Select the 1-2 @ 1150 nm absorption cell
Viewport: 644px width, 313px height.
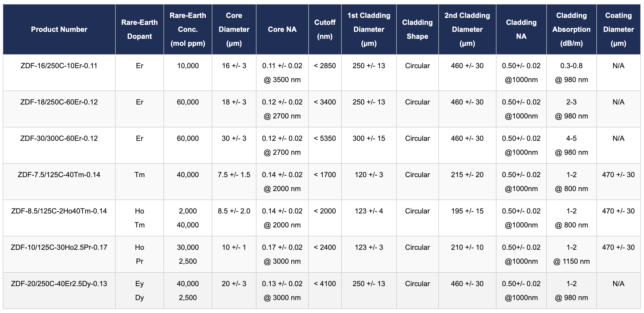(571, 254)
